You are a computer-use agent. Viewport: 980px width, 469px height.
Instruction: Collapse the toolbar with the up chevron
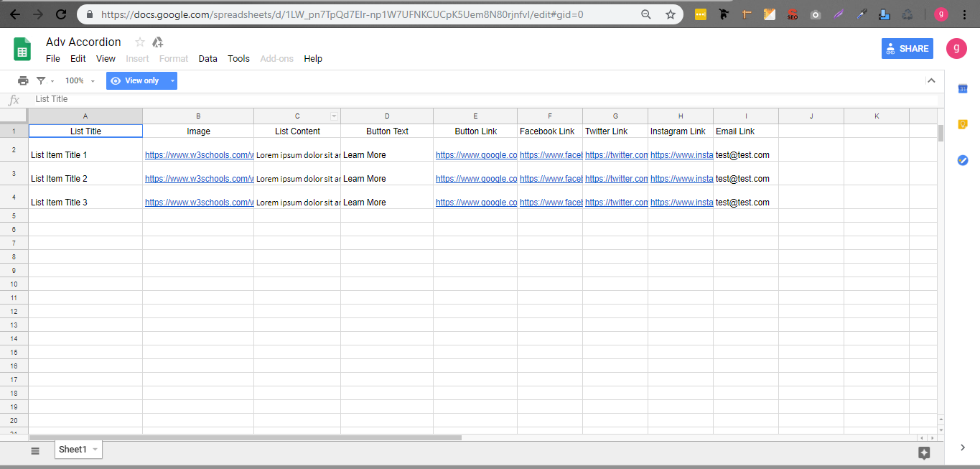click(x=931, y=80)
